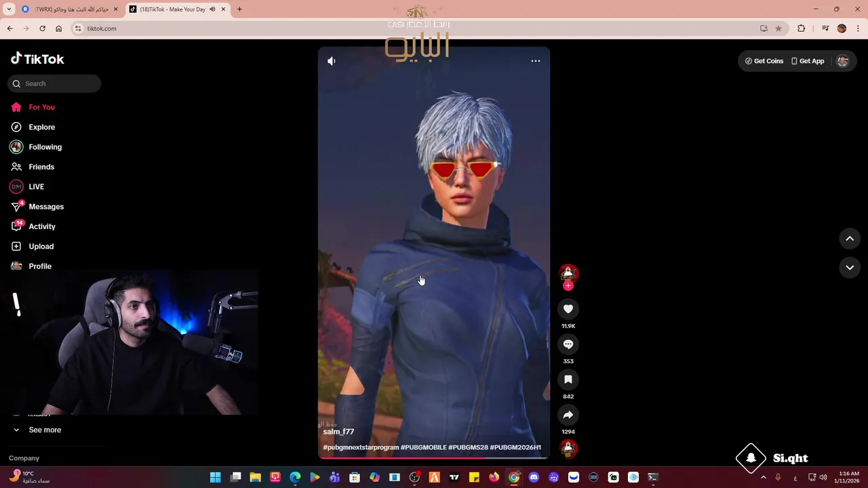
Task: Share the video using the arrow icon
Action: (x=568, y=415)
